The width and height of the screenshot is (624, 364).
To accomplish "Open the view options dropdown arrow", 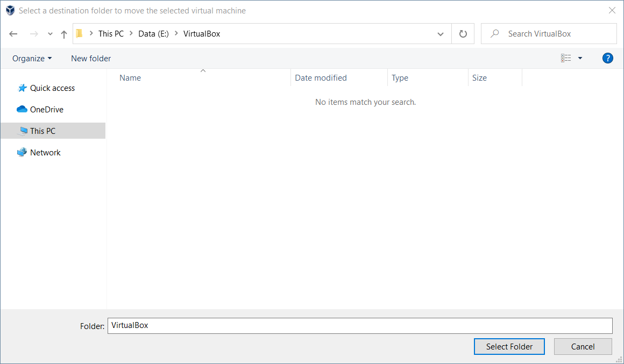I will coord(580,58).
